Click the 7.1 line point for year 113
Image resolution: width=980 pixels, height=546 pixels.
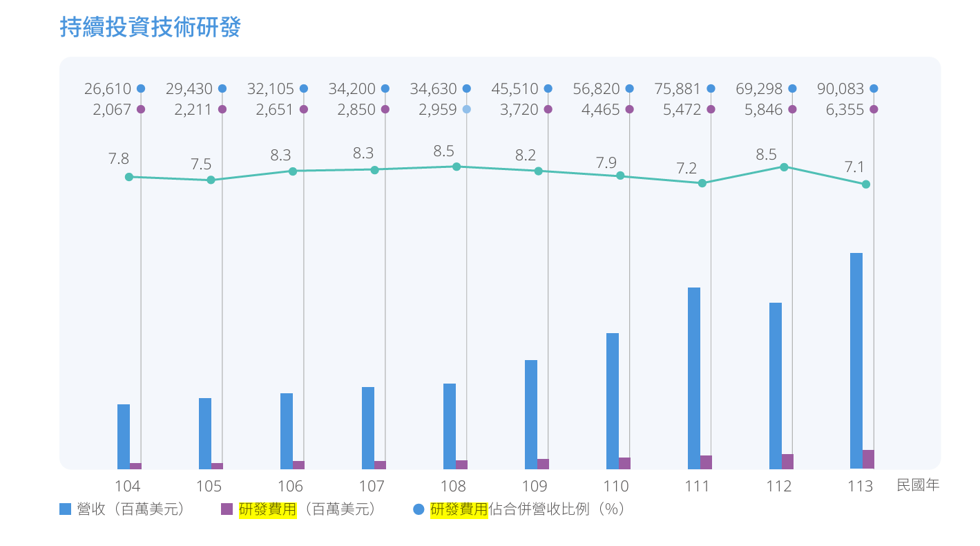(866, 184)
